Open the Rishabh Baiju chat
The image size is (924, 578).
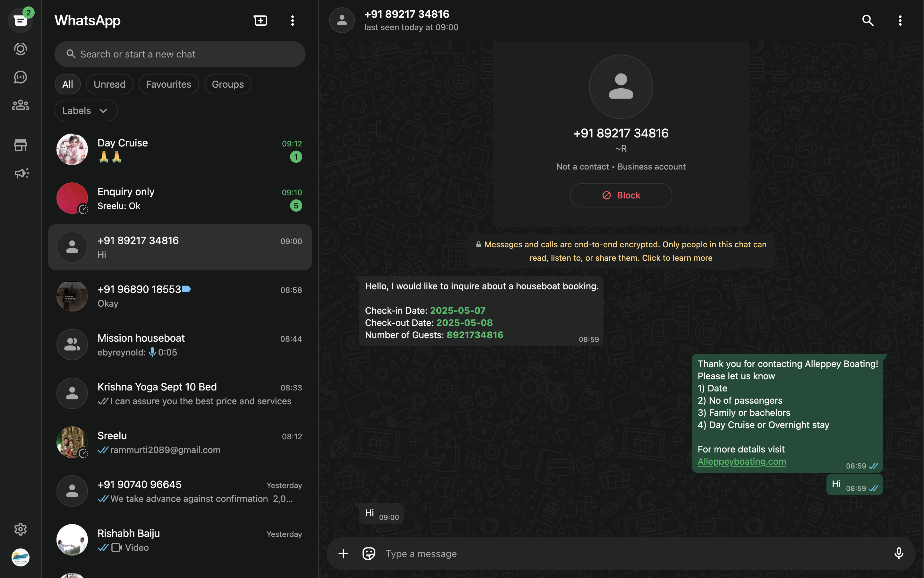[180, 540]
